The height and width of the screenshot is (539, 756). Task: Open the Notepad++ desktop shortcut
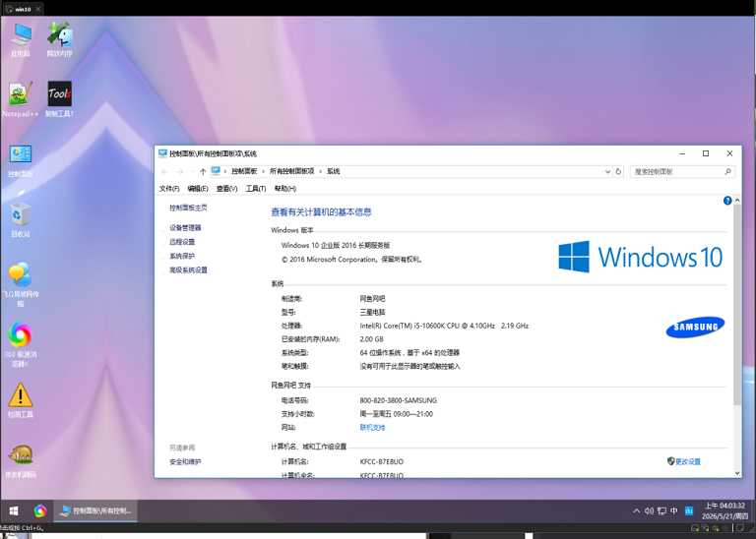point(21,99)
